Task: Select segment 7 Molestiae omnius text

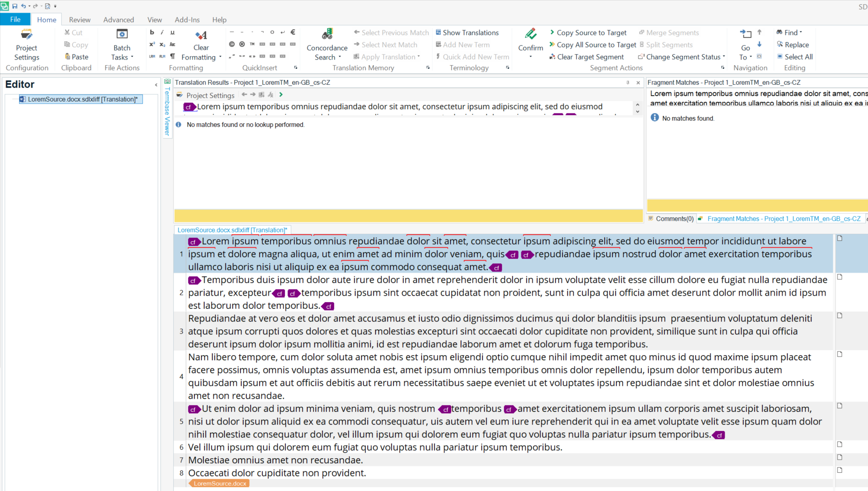Action: (275, 460)
